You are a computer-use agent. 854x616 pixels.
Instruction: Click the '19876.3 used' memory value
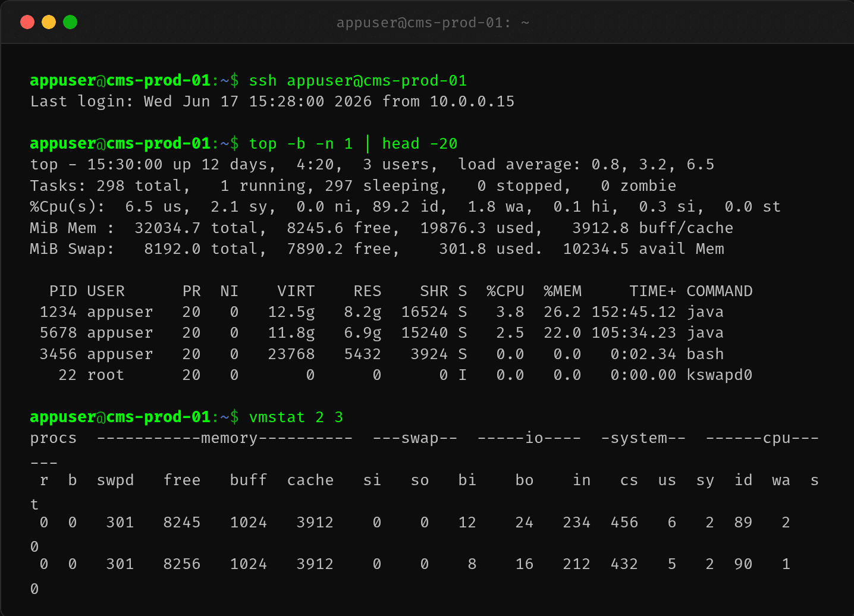[x=477, y=228]
